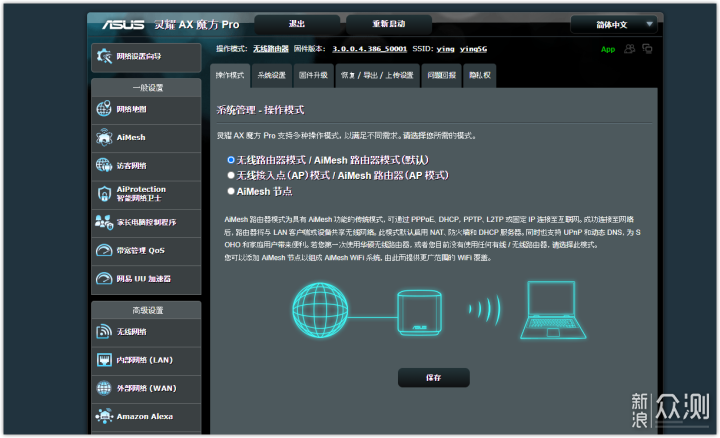Image resolution: width=720 pixels, height=438 pixels.
Task: Open the ying5G SSID link
Action: click(x=473, y=49)
